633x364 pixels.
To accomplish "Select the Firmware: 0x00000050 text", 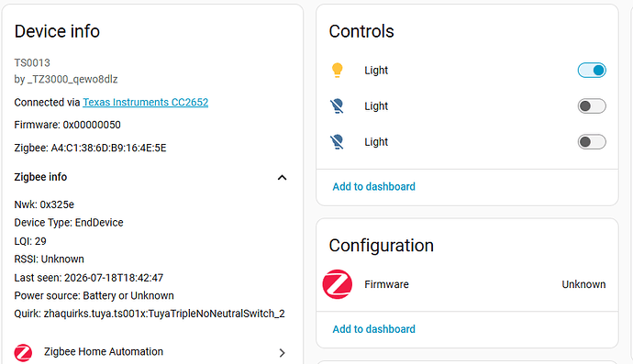I will click(67, 125).
